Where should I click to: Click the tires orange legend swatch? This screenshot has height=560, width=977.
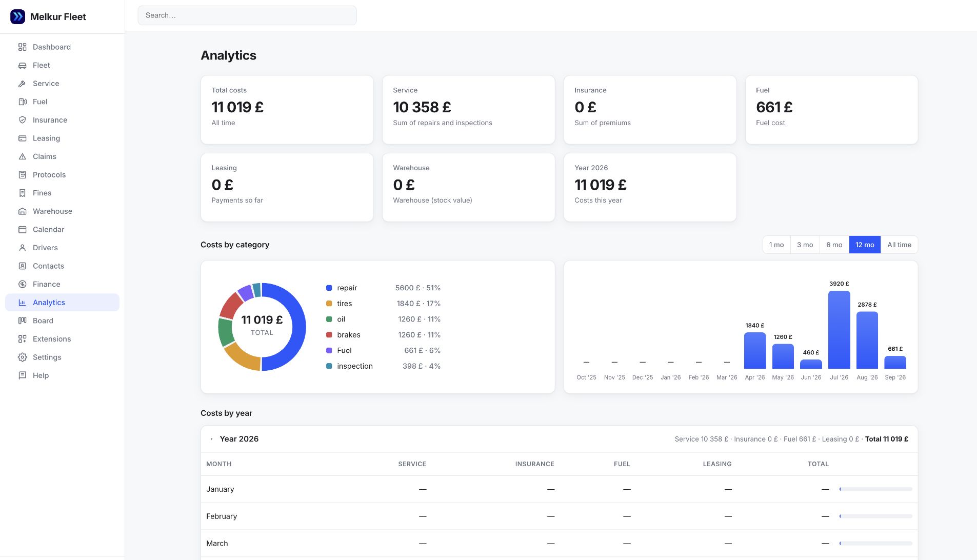click(329, 304)
